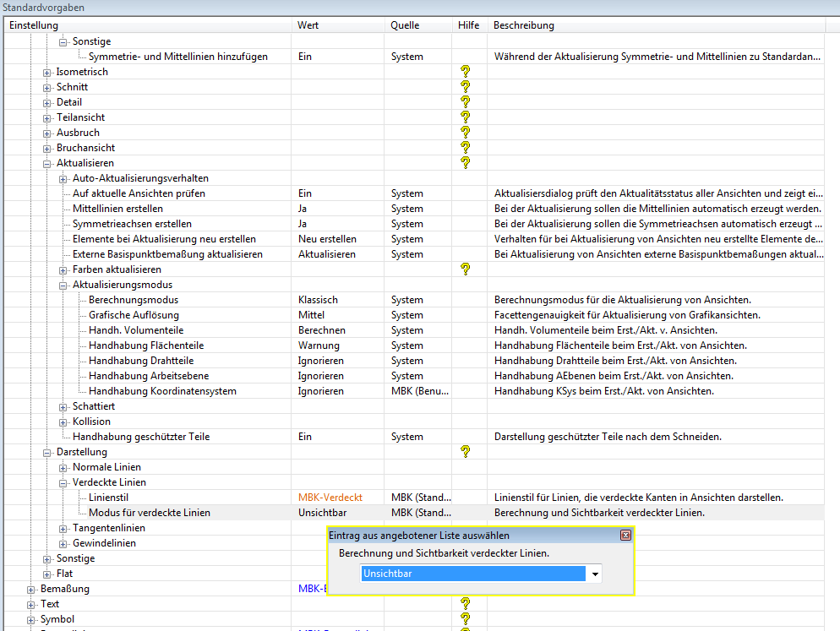Expand the Text node

[31, 605]
